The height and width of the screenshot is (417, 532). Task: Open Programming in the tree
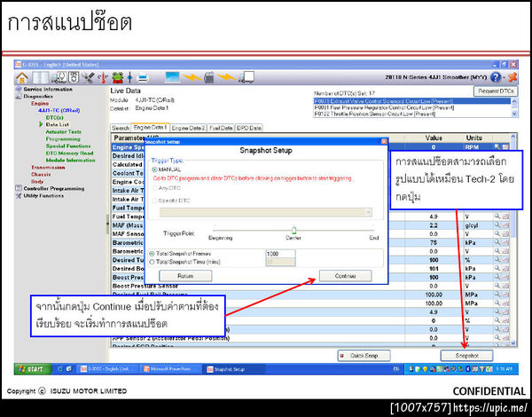click(63, 139)
